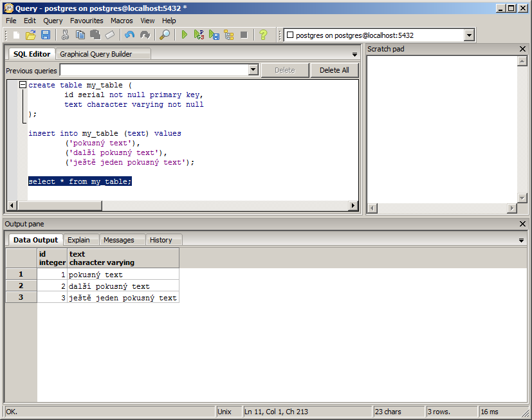
Task: Click the Explain query toolbar icon
Action: [x=229, y=35]
